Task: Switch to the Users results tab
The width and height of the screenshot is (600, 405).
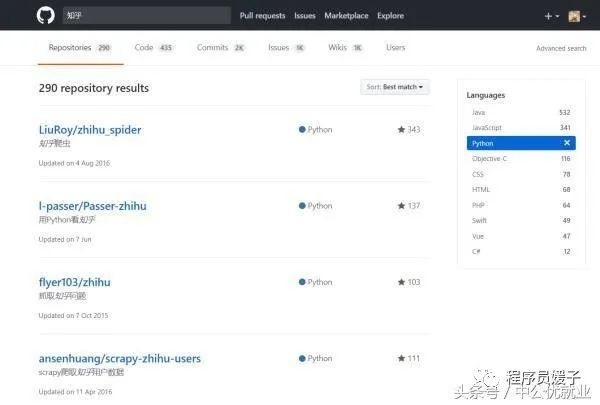Action: (x=396, y=47)
